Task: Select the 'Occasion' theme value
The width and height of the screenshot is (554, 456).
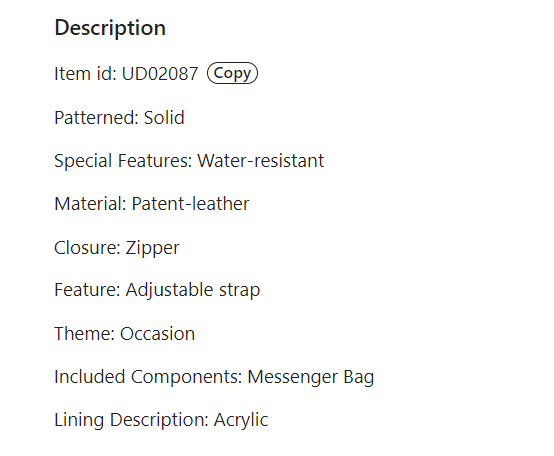Action: 157,334
